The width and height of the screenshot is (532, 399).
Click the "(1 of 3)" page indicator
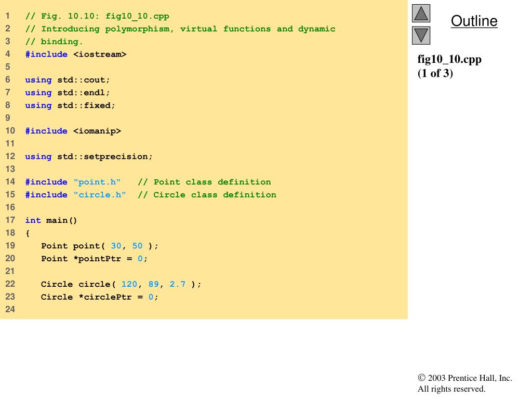click(435, 73)
